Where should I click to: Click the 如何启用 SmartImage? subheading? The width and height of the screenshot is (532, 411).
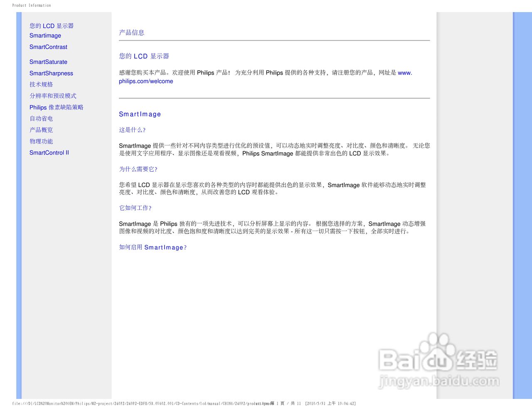[x=153, y=247]
